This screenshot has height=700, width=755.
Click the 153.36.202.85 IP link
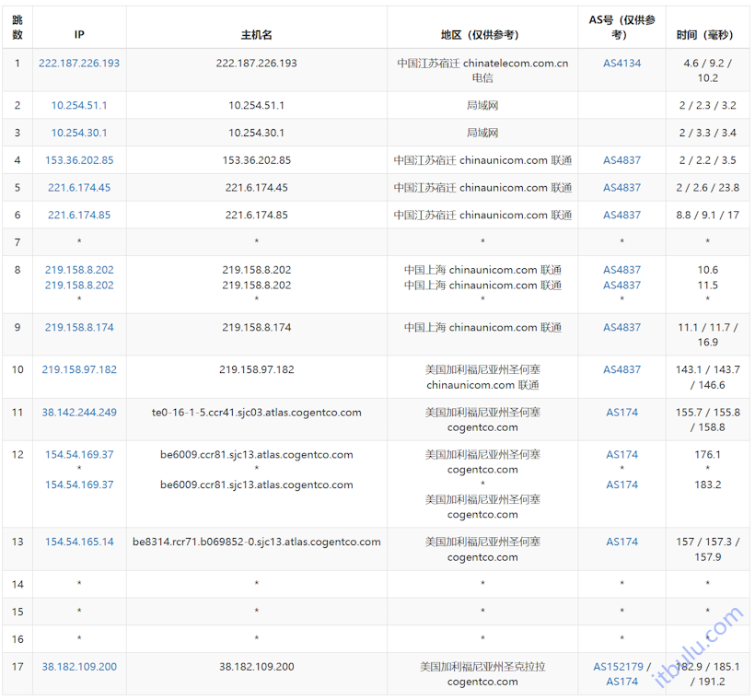point(79,160)
